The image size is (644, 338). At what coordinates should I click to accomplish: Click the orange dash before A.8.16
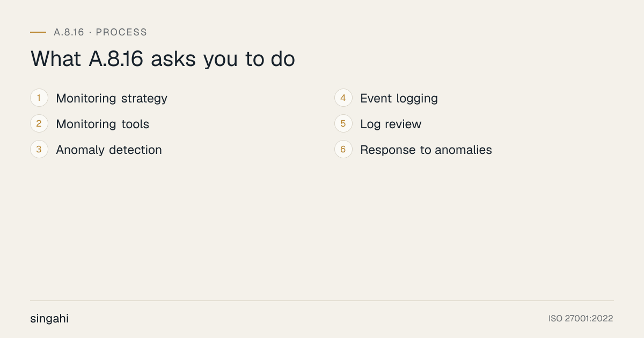coord(38,32)
